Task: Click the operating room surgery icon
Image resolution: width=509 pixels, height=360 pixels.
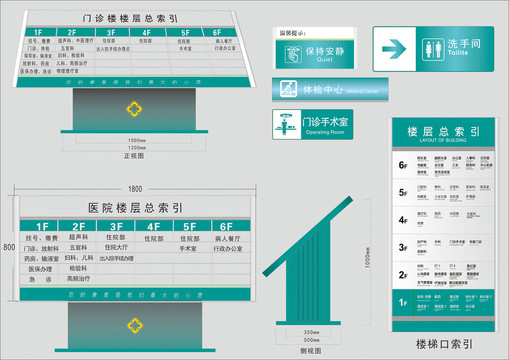Action: [x=287, y=124]
